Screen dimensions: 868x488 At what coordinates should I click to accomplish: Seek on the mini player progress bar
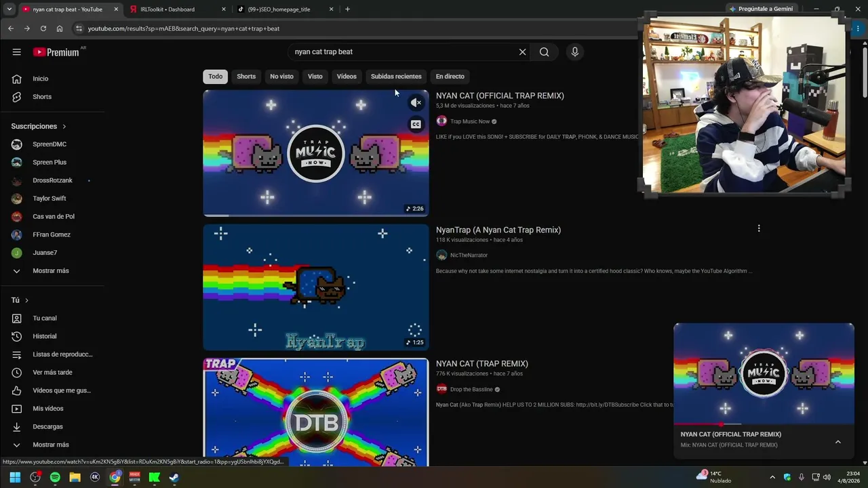click(x=764, y=424)
